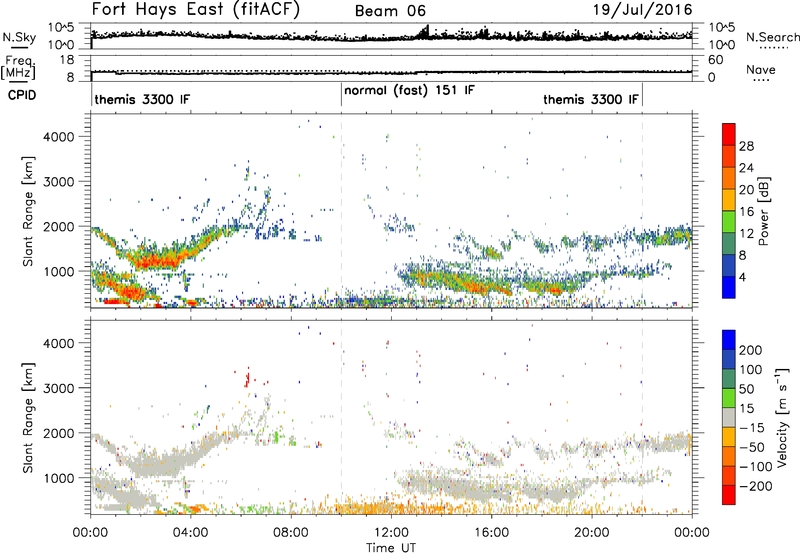This screenshot has width=800, height=554.
Task: Click the 'Nave' legend label
Action: coord(761,70)
